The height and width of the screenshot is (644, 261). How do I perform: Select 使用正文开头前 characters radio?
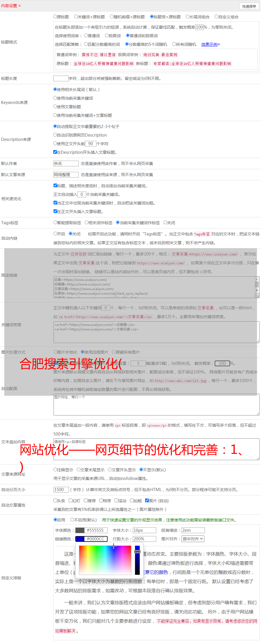pyautogui.click(x=55, y=143)
